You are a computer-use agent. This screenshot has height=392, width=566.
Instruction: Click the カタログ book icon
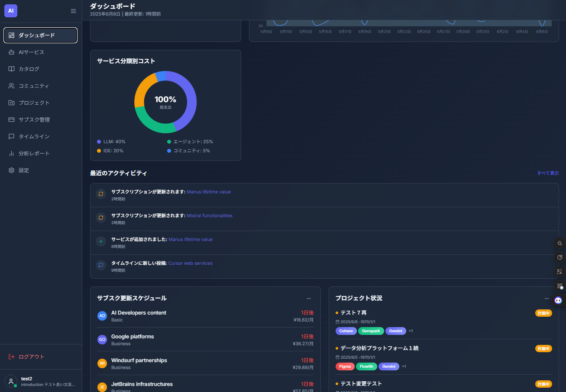point(12,69)
